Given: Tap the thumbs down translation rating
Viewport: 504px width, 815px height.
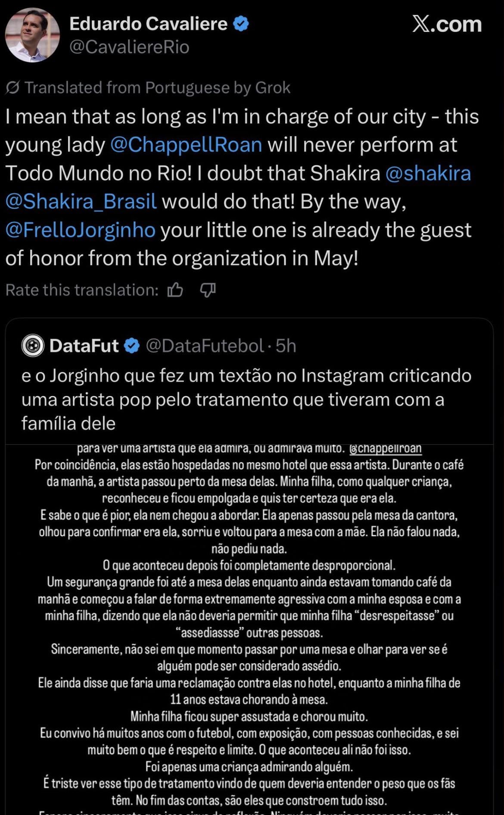Looking at the screenshot, I should click(208, 290).
